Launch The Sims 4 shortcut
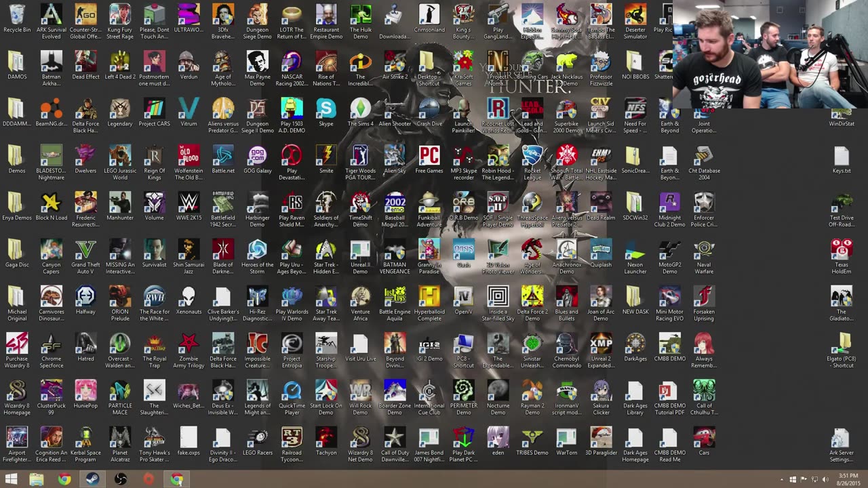Screen dimensions: 868x488 click(x=361, y=113)
